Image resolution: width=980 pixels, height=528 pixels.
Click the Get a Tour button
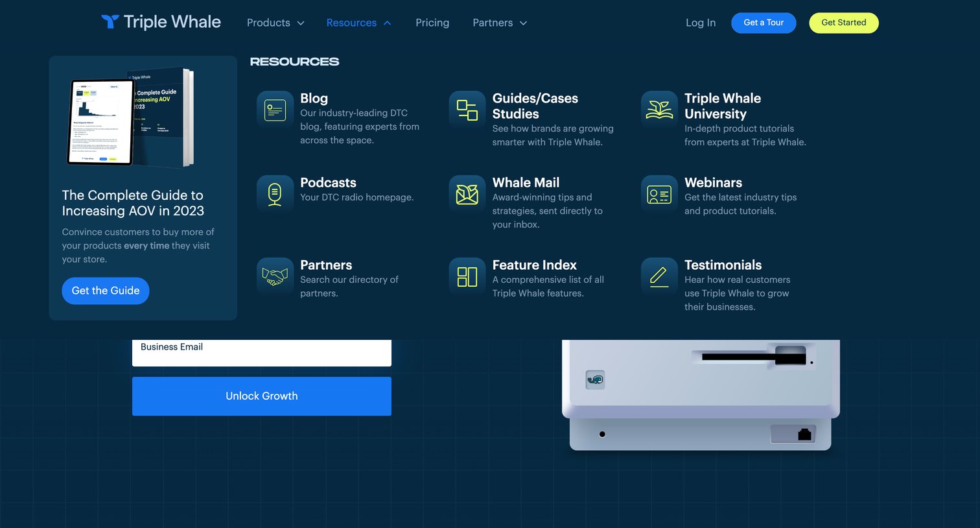point(764,23)
